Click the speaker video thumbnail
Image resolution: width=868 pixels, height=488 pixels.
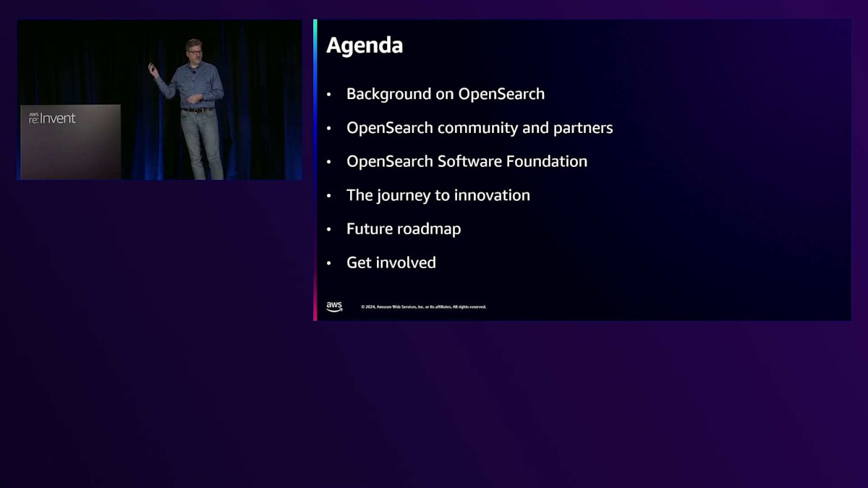point(160,100)
